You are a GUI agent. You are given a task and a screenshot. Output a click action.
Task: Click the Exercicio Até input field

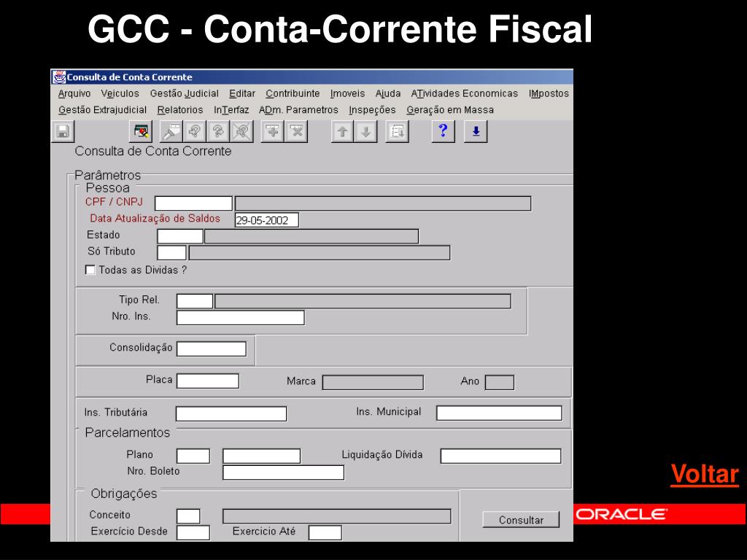point(325,533)
